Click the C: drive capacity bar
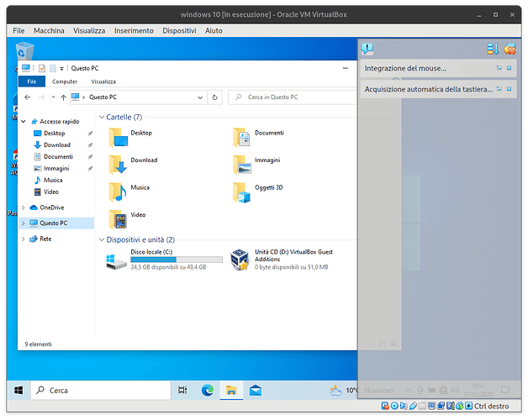 (x=177, y=260)
